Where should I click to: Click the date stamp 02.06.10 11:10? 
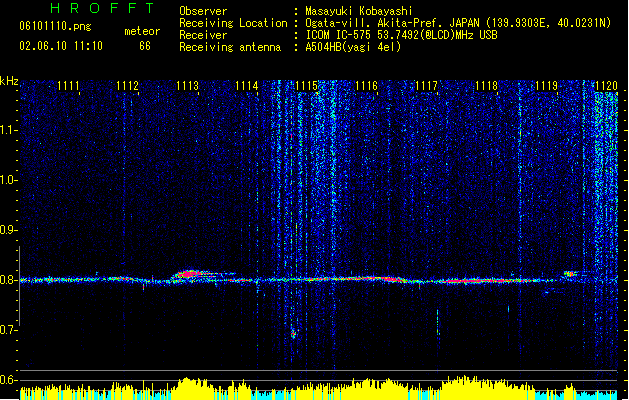[x=61, y=46]
